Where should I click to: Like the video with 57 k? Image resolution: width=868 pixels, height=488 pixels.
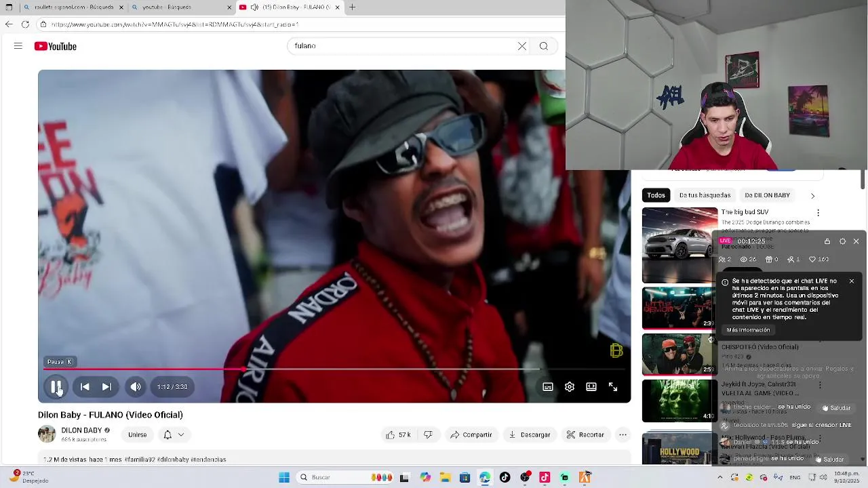[398, 435]
